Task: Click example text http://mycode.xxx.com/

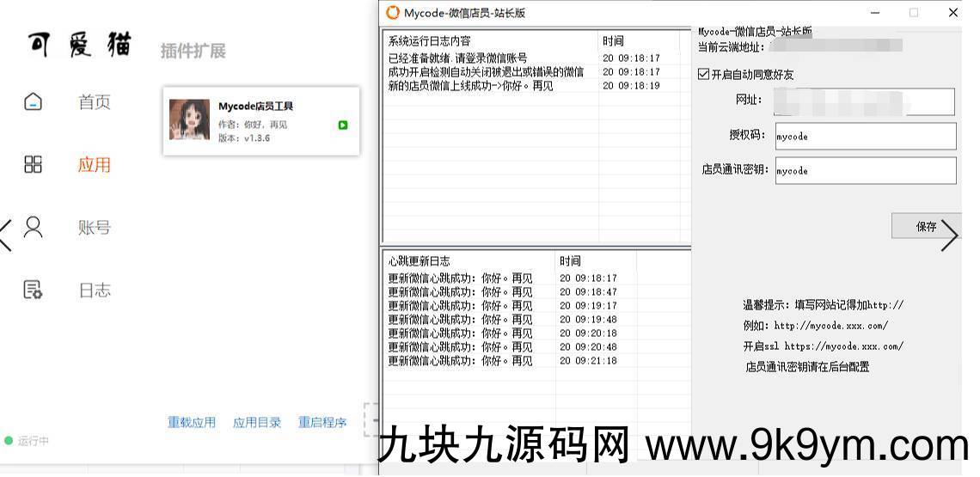Action: [x=831, y=326]
